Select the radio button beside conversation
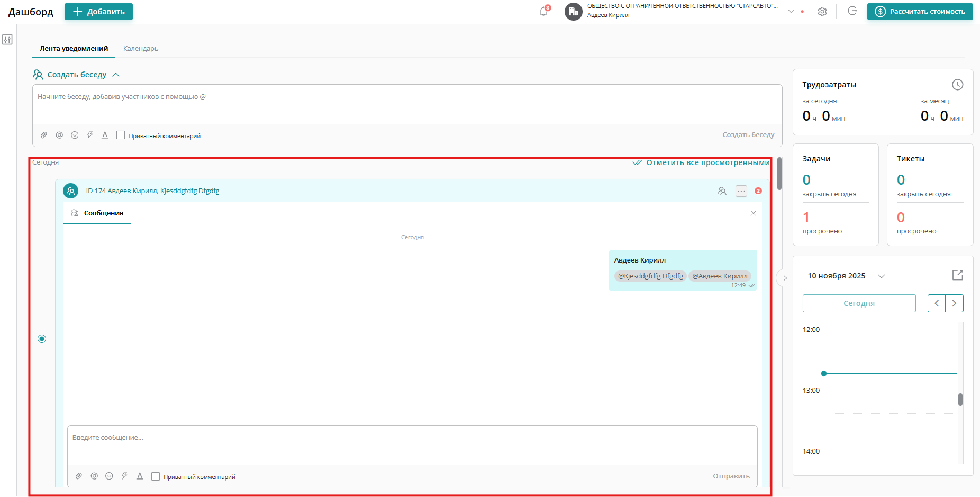The height and width of the screenshot is (497, 980). click(42, 339)
